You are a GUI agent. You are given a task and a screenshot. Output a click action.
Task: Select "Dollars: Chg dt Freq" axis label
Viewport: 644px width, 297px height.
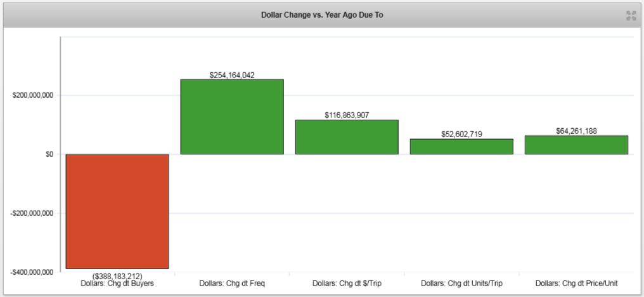[x=232, y=284]
